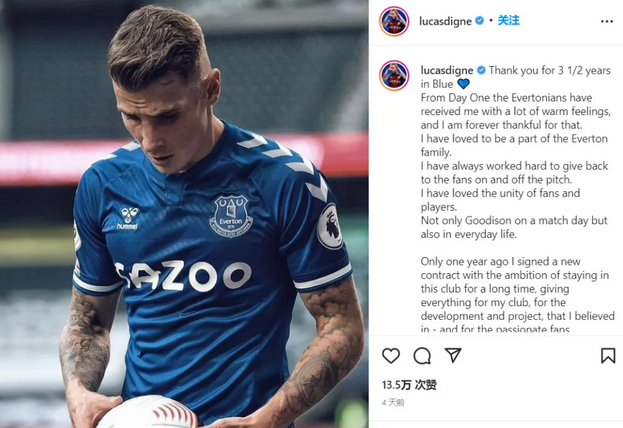Click the profile avatar in the post header
The height and width of the screenshot is (428, 623).
click(x=393, y=21)
